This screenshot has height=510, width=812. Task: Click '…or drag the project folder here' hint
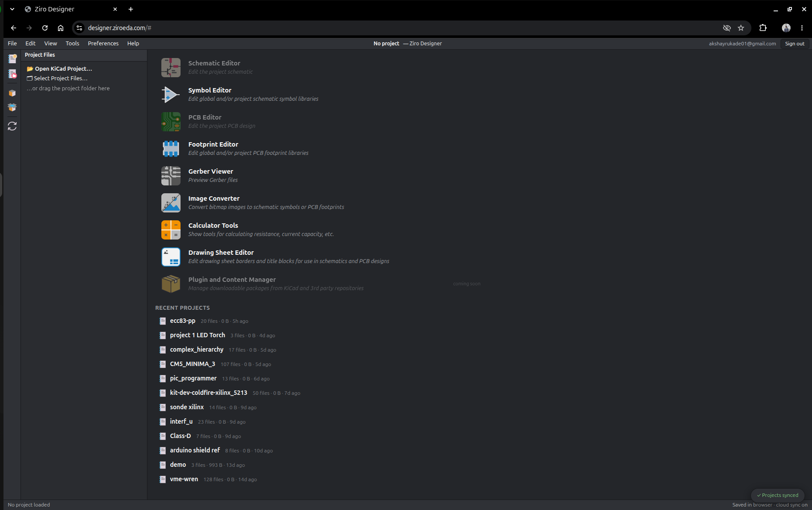click(68, 88)
